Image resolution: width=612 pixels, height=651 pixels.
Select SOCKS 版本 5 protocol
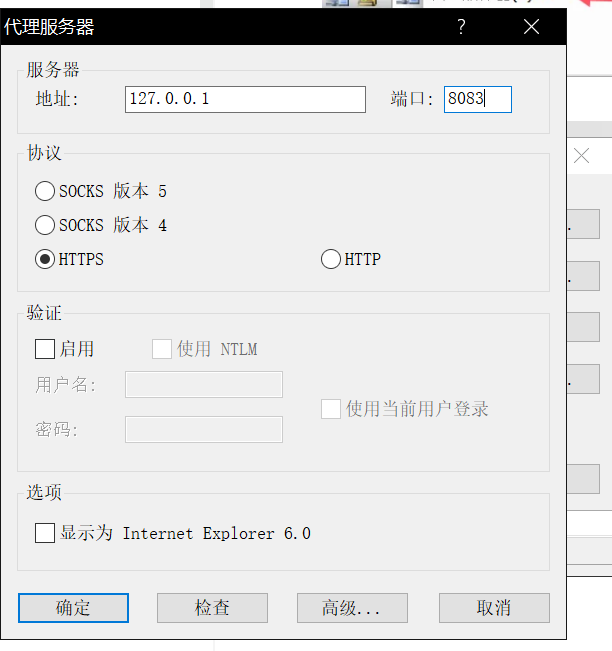[x=45, y=191]
